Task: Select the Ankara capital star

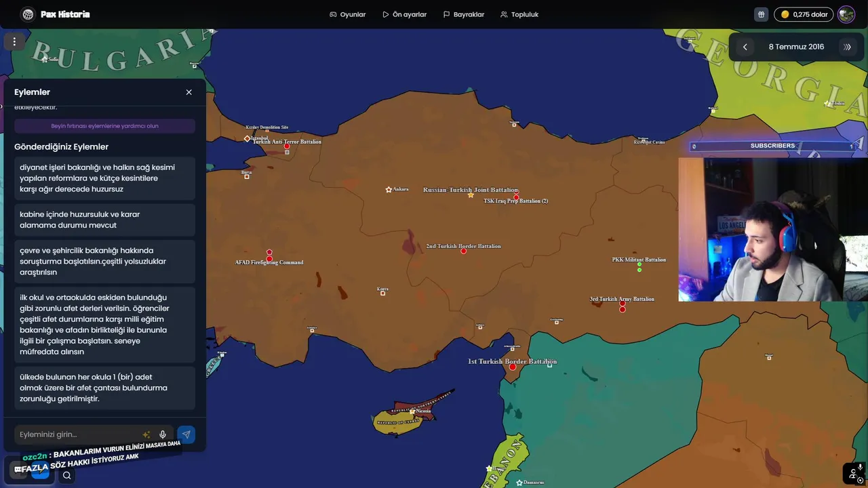Action: click(x=389, y=190)
